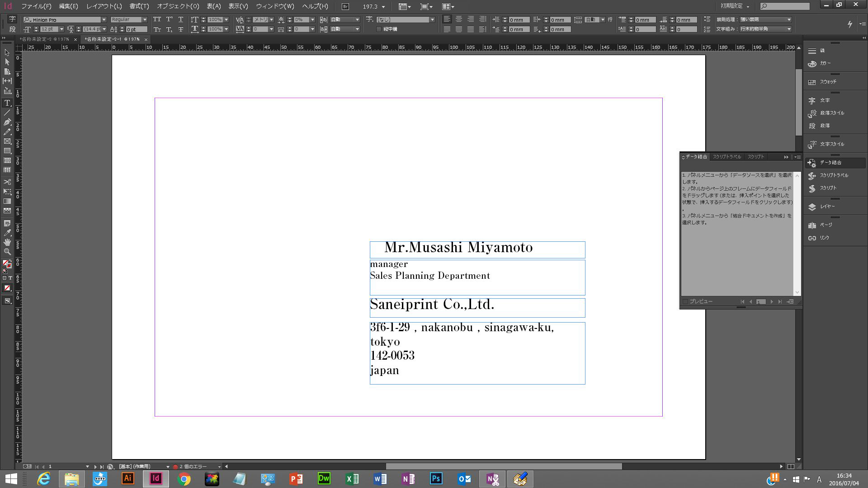
Task: Click the fill and stroke color swatch
Action: [7, 264]
